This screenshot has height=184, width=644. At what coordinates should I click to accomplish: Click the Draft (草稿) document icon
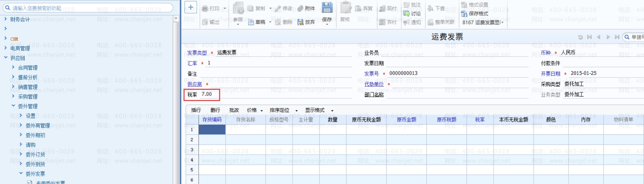point(251,22)
